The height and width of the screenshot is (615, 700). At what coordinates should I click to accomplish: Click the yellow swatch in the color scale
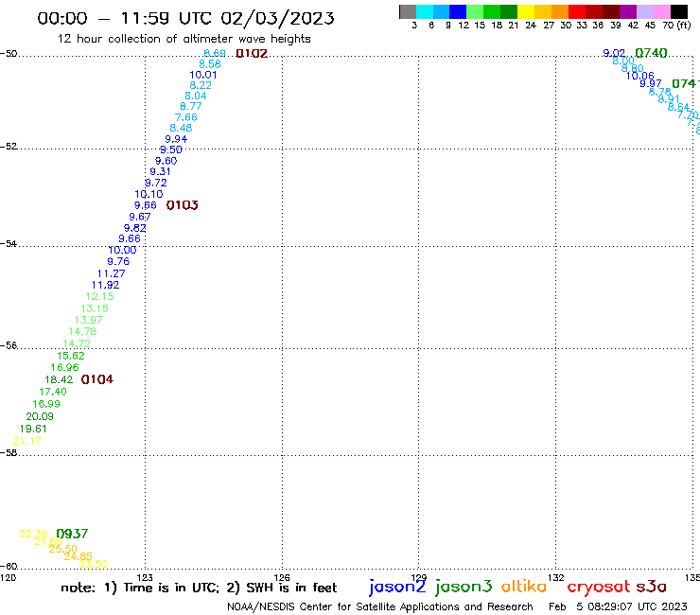coord(525,11)
